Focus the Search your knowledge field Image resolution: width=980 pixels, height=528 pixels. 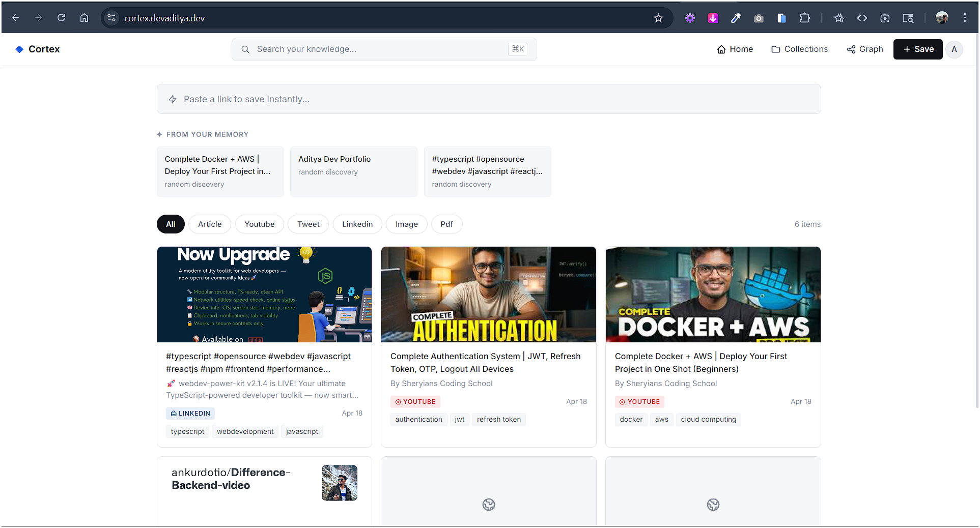coord(384,49)
